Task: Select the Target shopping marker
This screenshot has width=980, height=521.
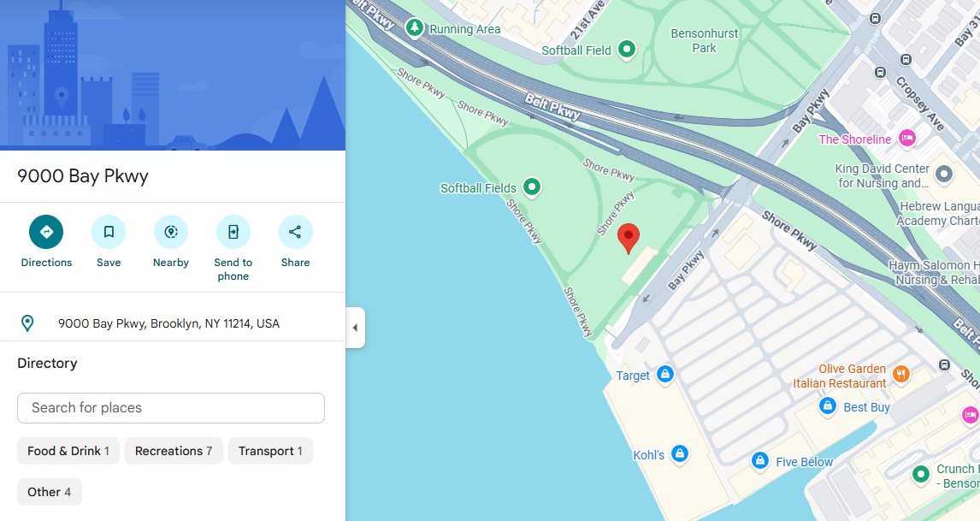Action: click(x=665, y=375)
